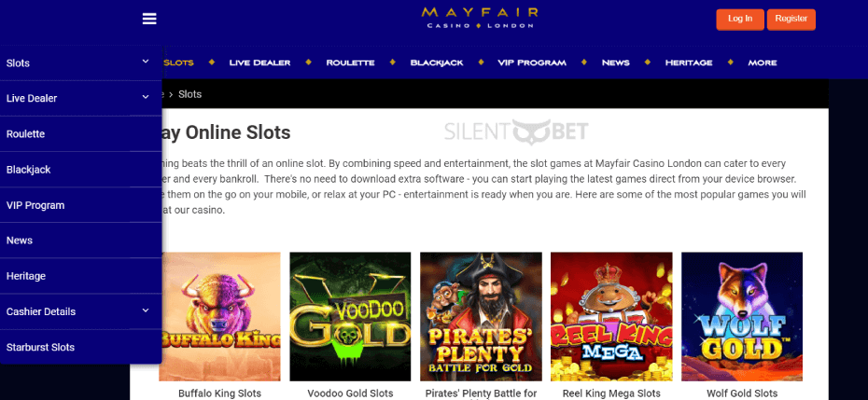Screen dimensions: 868x400
Task: Expand the Slots sidebar chevron
Action: click(x=146, y=62)
